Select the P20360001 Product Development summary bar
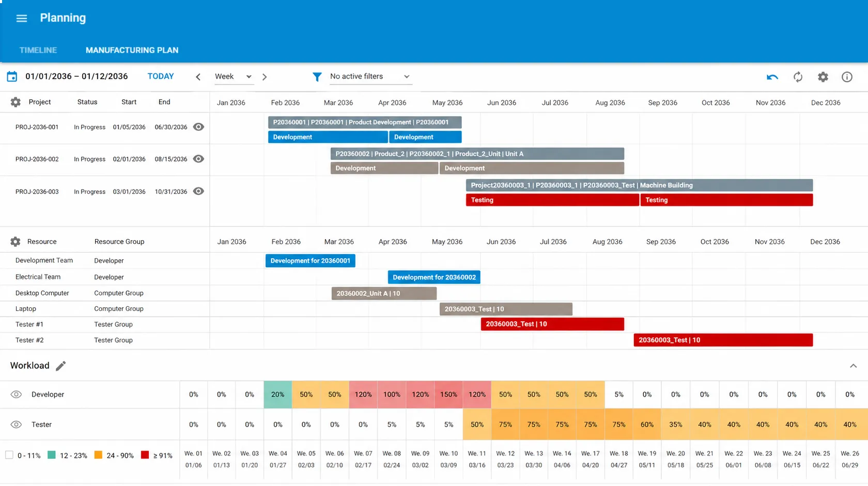868x486 pixels. (x=365, y=122)
